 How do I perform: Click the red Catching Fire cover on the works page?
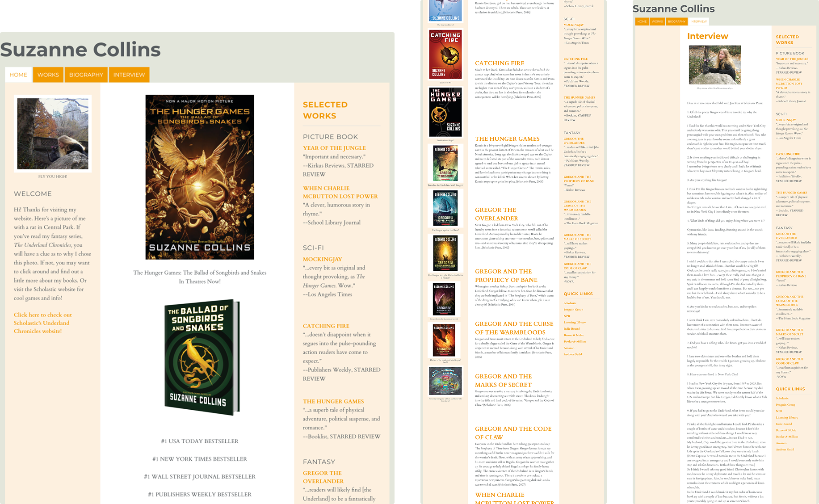coord(445,55)
